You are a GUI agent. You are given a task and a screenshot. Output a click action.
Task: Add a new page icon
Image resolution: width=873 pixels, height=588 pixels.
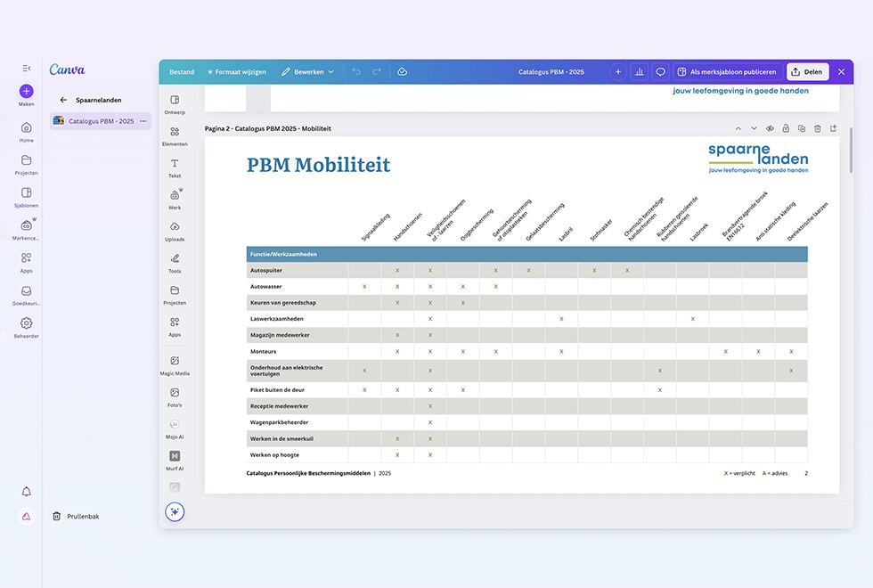pos(834,128)
